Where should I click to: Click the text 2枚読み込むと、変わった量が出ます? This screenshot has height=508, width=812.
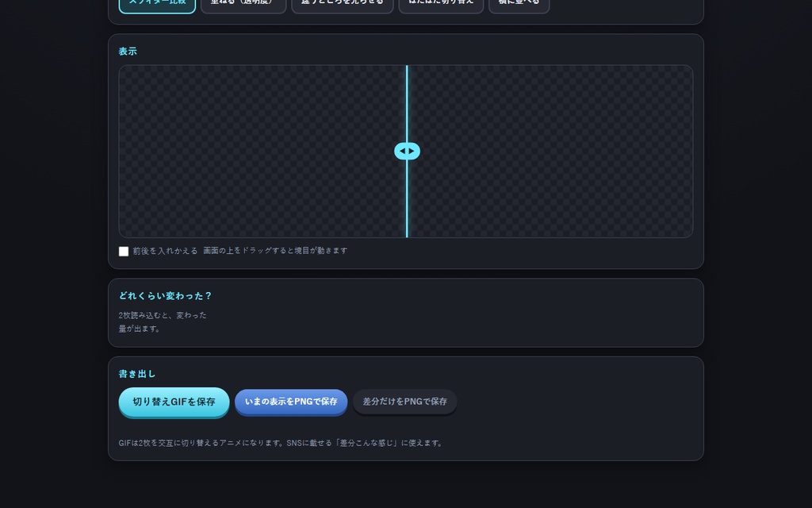pyautogui.click(x=163, y=322)
